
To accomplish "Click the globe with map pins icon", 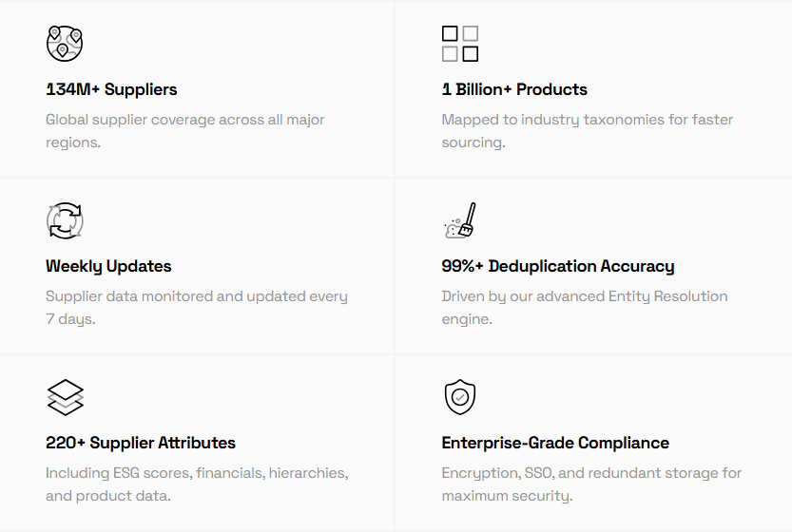I will [x=65, y=43].
